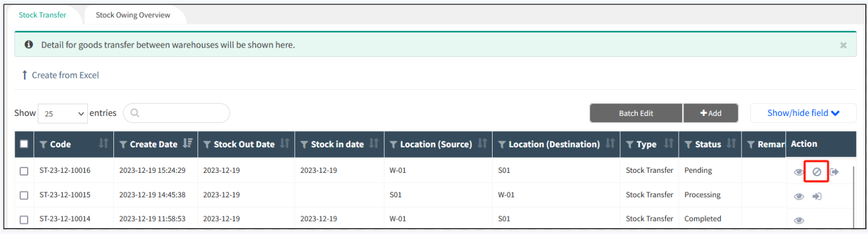Screen dimensions: 868x234
Task: Click filter icon on Code column
Action: pyautogui.click(x=43, y=145)
